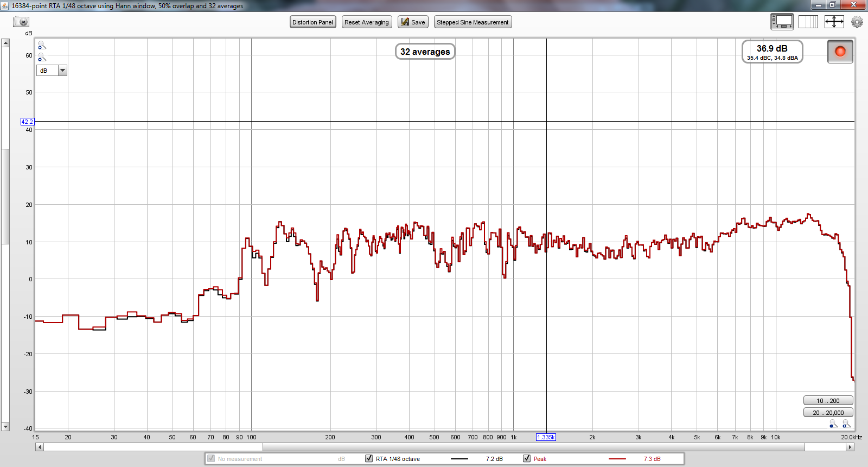Click the 36.9 dB SPL readout
Image resolution: width=868 pixels, height=467 pixels.
772,48
